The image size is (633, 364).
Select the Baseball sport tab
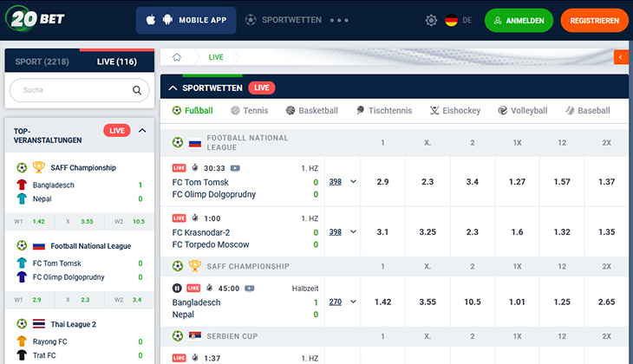pos(587,110)
